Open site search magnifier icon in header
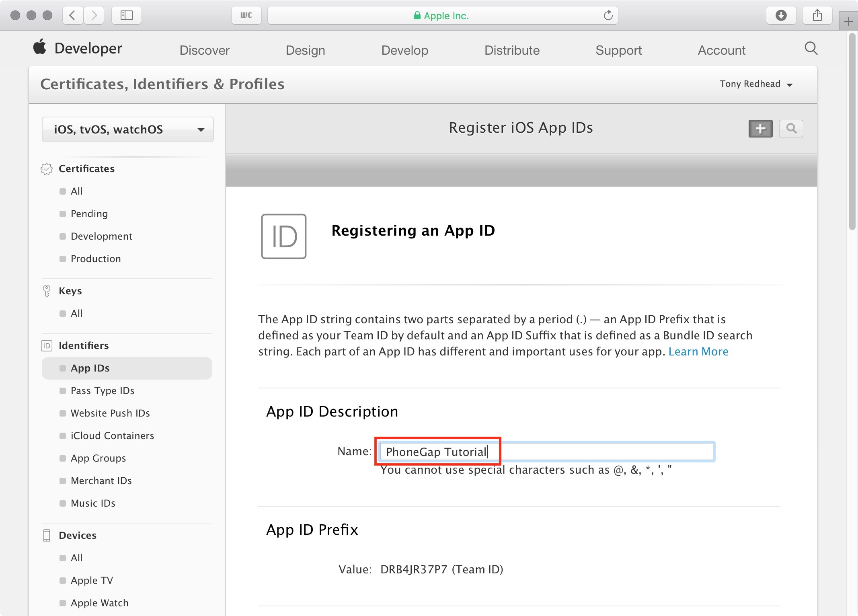 click(811, 49)
